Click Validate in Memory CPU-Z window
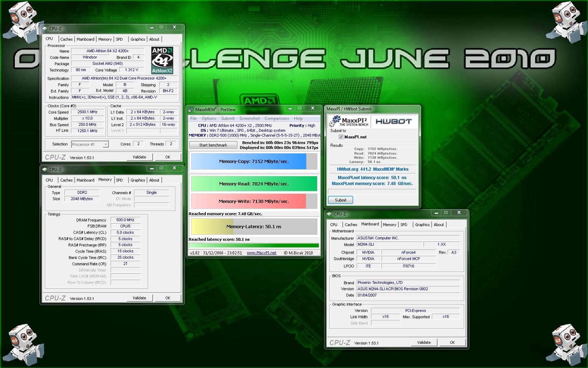Screen dimensions: 588x368 click(x=139, y=298)
